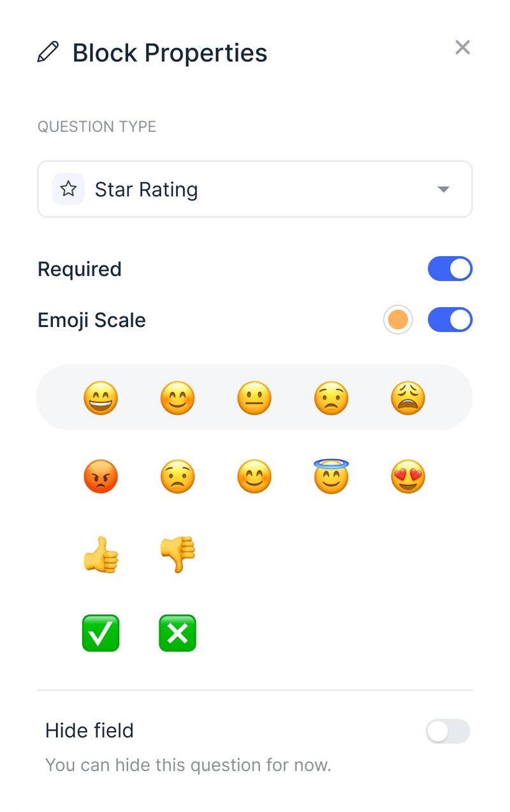The height and width of the screenshot is (812, 510).
Task: Select the thumbs up emoji
Action: pos(101,555)
